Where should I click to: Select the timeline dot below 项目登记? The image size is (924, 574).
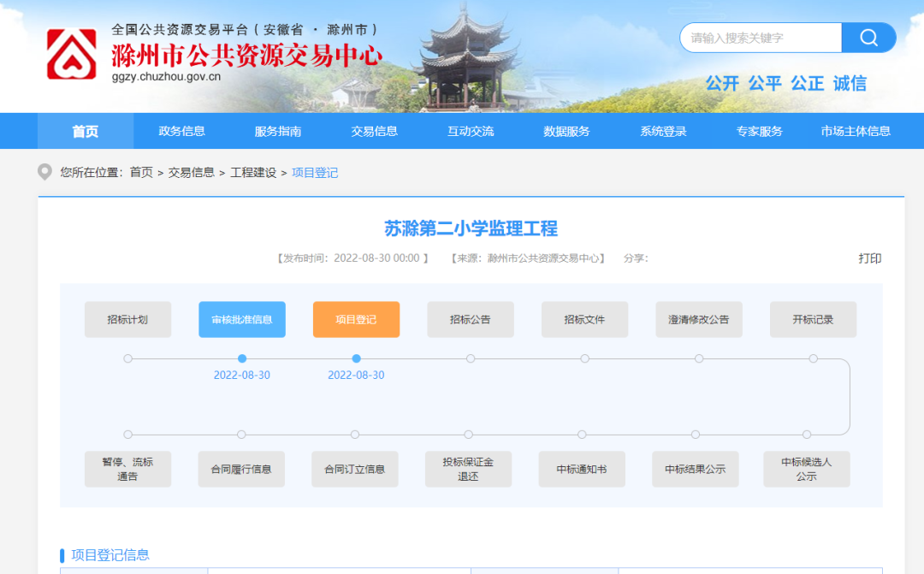click(356, 360)
